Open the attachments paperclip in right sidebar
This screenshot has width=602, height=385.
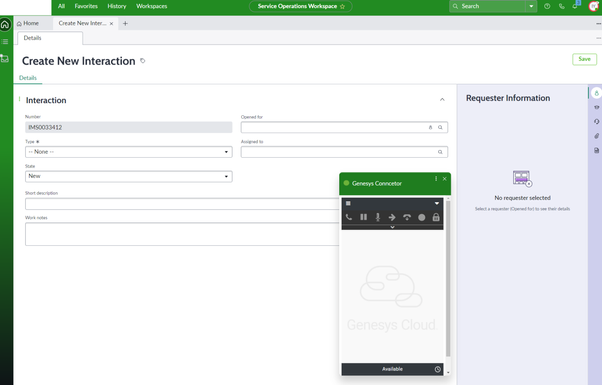[596, 136]
